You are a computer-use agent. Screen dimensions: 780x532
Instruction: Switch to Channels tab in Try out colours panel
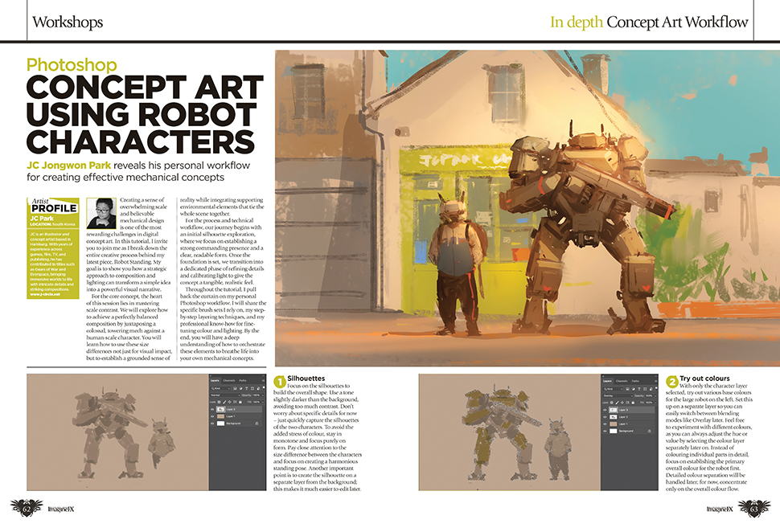coord(622,381)
